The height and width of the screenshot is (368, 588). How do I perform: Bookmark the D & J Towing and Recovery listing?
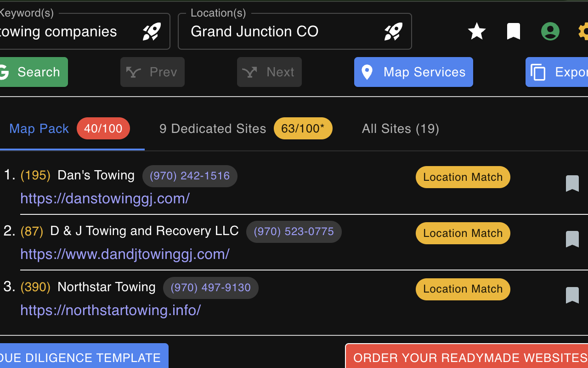pos(572,239)
